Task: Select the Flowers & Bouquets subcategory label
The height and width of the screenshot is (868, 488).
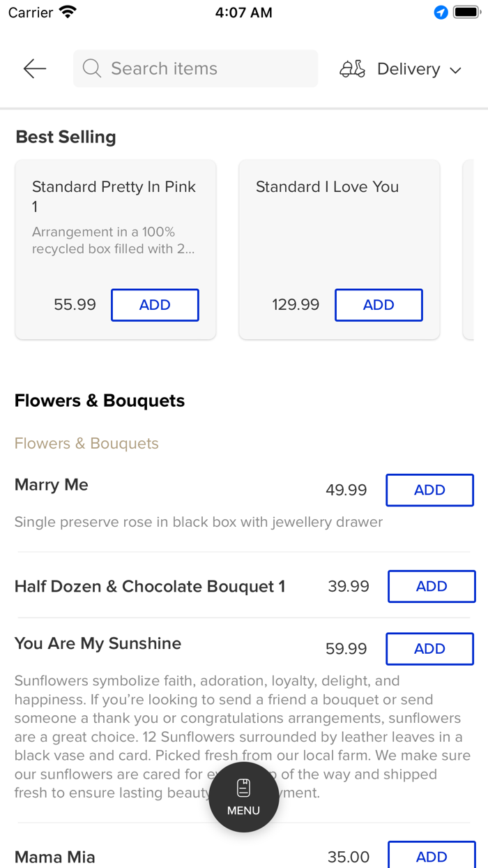Action: click(86, 444)
